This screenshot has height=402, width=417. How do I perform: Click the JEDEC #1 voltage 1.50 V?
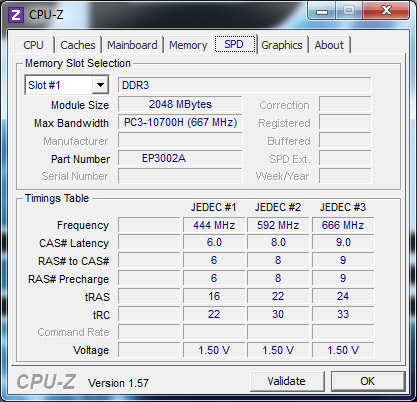click(x=214, y=350)
